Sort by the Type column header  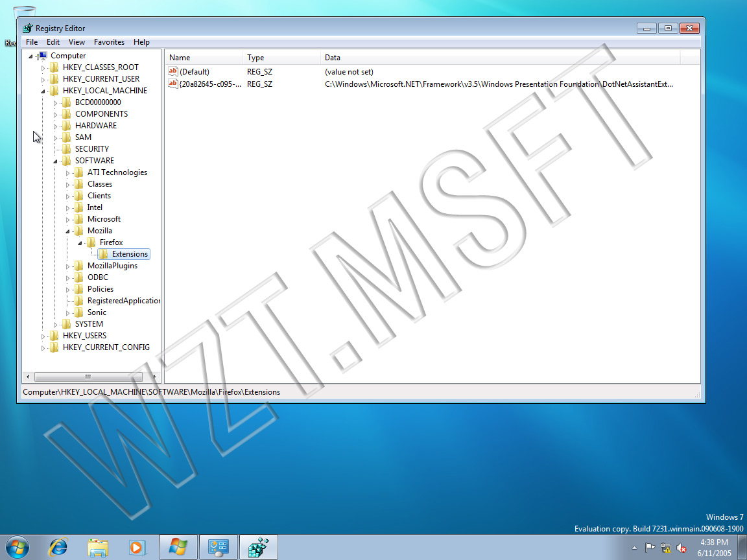(x=282, y=58)
